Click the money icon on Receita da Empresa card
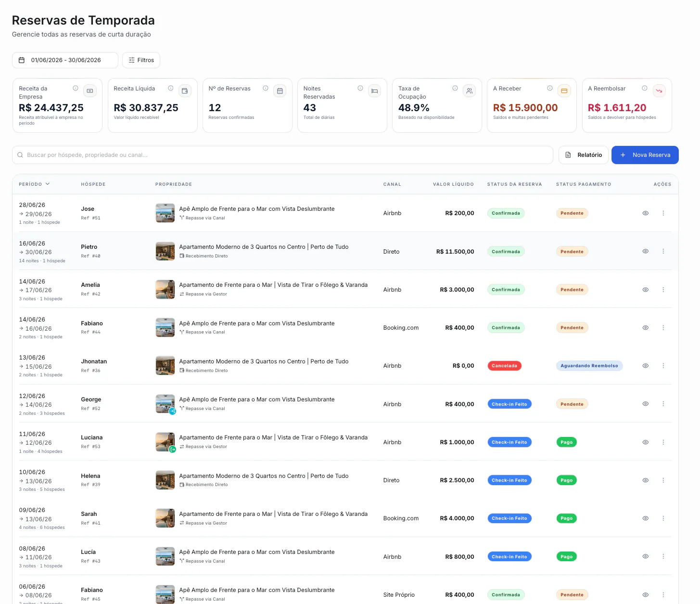This screenshot has width=700, height=604. 90,90
